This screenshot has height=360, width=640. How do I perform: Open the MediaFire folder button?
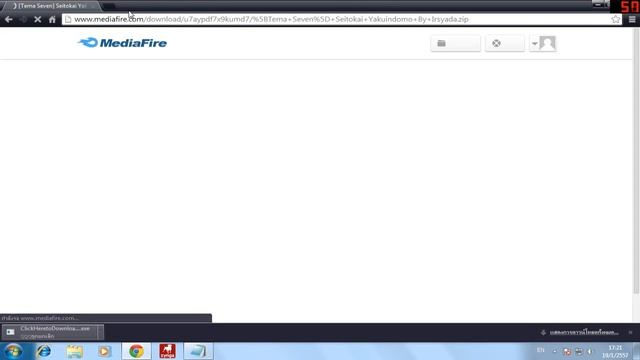(456, 43)
